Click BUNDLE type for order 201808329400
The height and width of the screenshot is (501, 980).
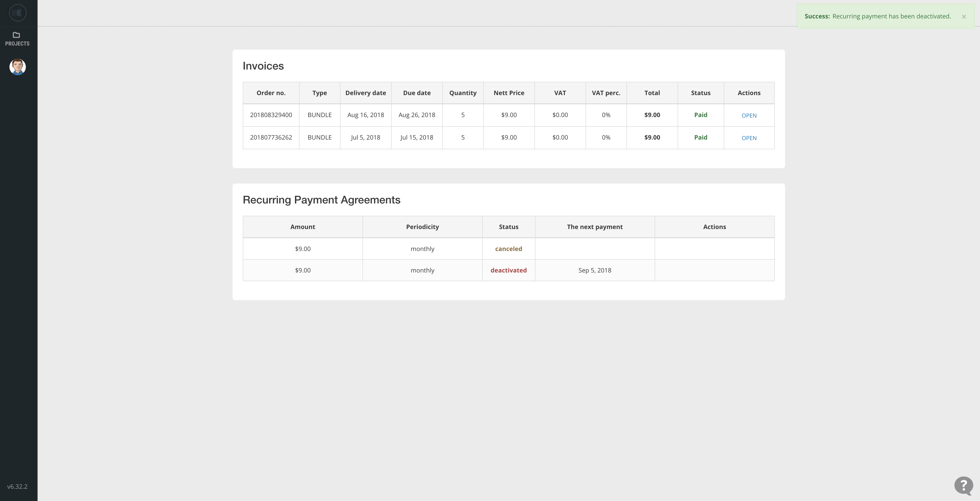(320, 115)
